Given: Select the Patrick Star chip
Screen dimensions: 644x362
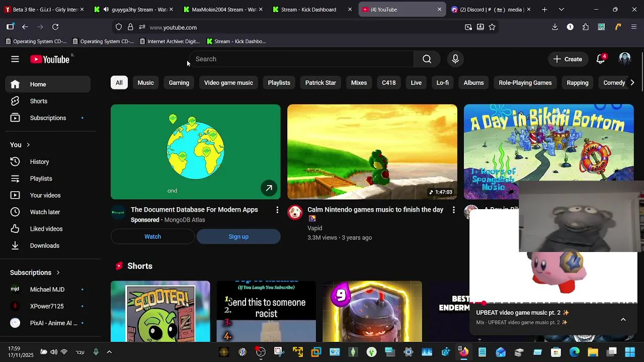Looking at the screenshot, I should pos(320,83).
